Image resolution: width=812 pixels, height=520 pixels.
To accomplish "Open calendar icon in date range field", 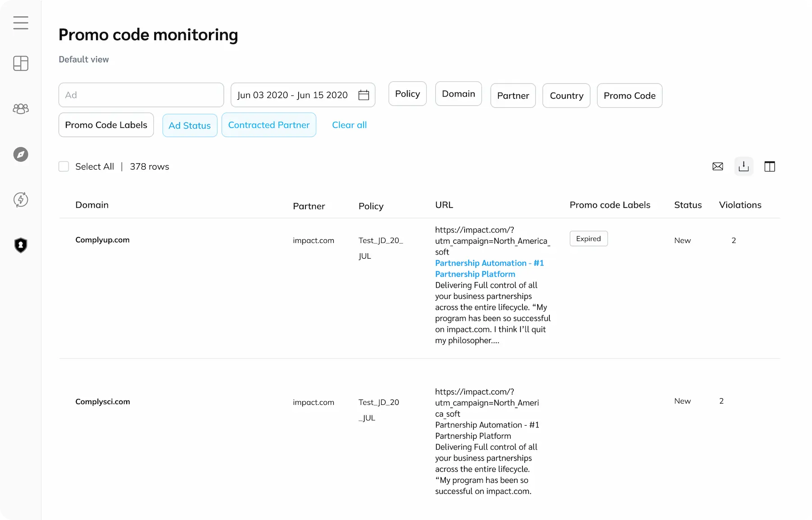I will pos(364,95).
